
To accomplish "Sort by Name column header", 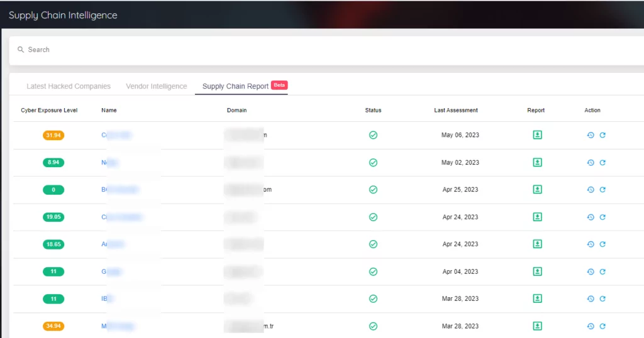I will point(109,110).
